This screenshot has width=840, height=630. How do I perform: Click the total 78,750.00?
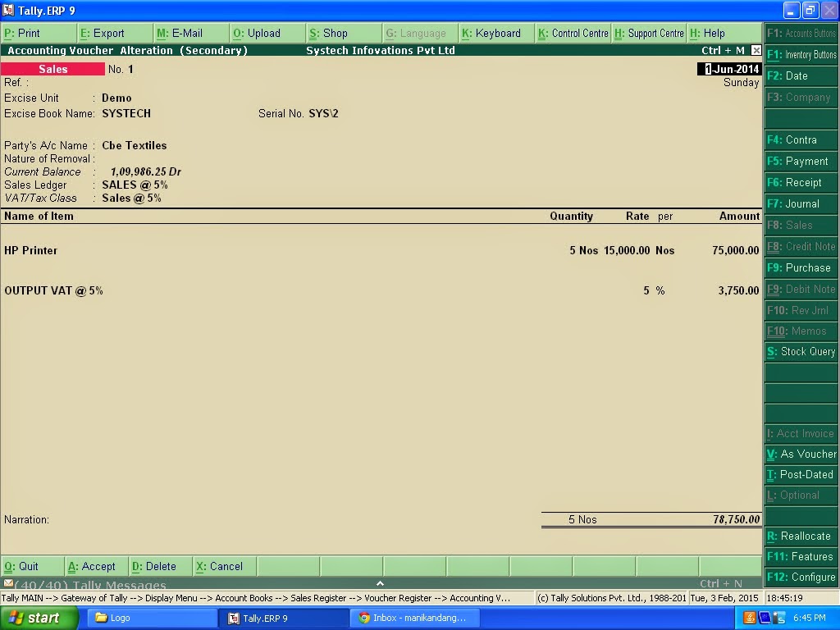pos(736,519)
